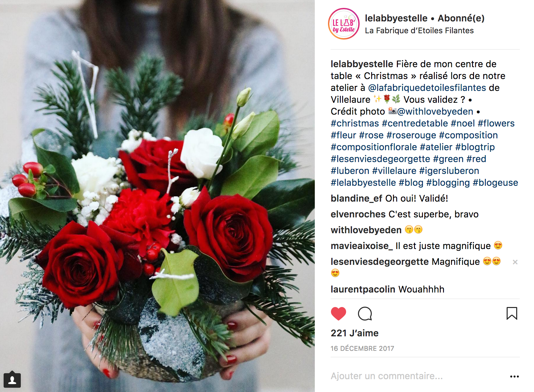Click the flower bouquet photo
The width and height of the screenshot is (534, 392).
[x=157, y=196]
